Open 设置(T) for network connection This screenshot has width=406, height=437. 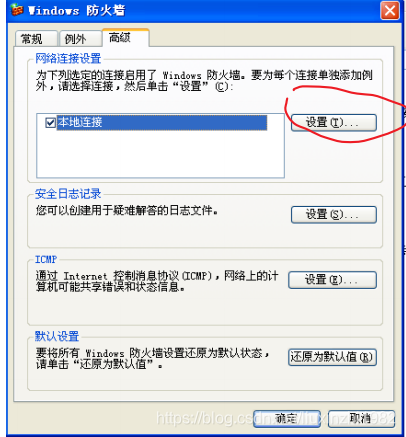click(334, 123)
